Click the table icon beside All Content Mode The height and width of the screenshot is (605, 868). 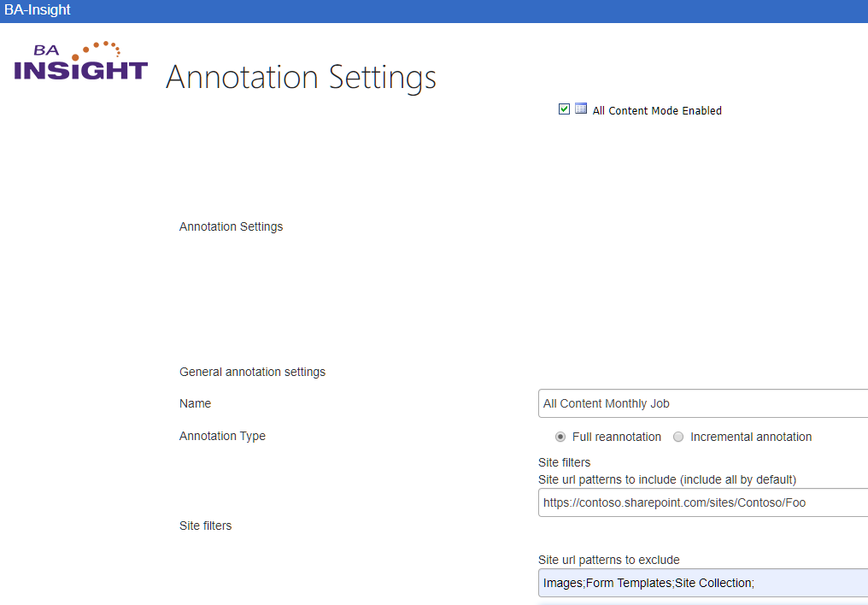(x=581, y=109)
